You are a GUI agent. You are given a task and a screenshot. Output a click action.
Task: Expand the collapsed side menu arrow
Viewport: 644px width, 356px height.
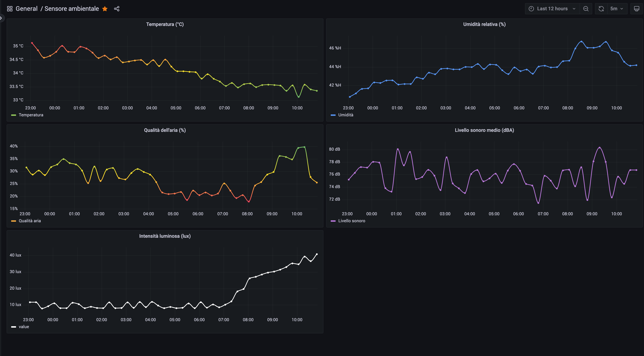click(1, 18)
